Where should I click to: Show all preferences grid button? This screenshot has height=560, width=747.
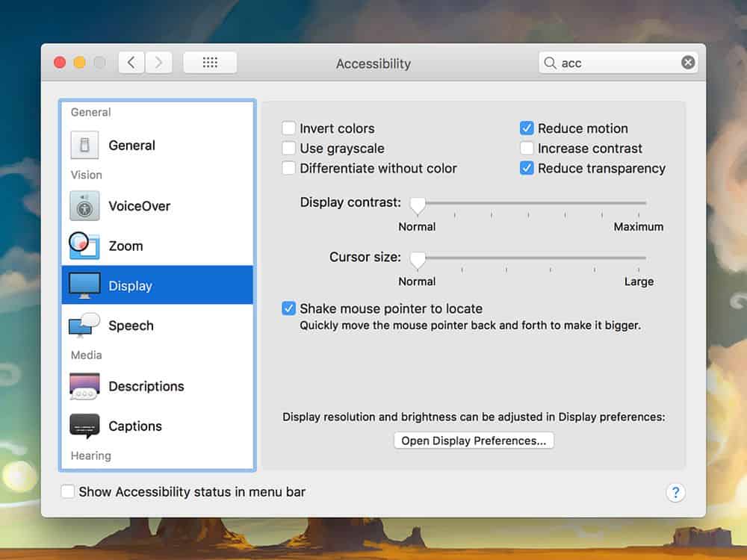coord(210,63)
